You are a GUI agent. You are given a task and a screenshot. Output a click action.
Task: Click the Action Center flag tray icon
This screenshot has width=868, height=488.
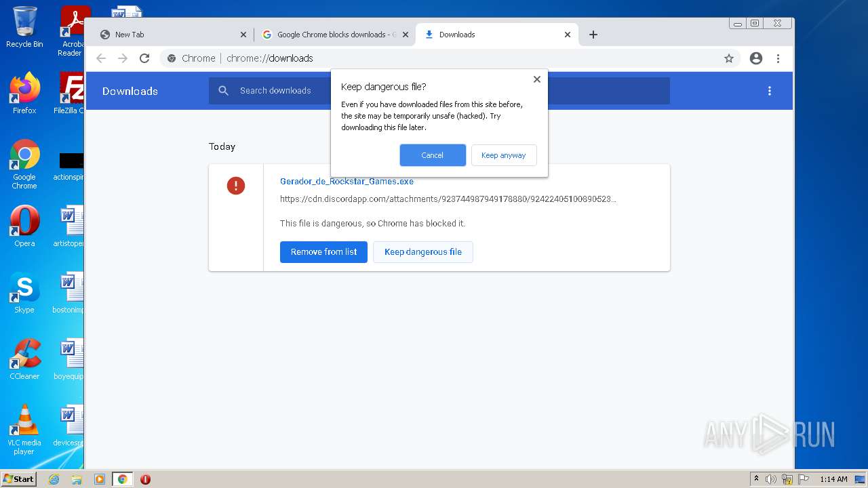click(802, 479)
